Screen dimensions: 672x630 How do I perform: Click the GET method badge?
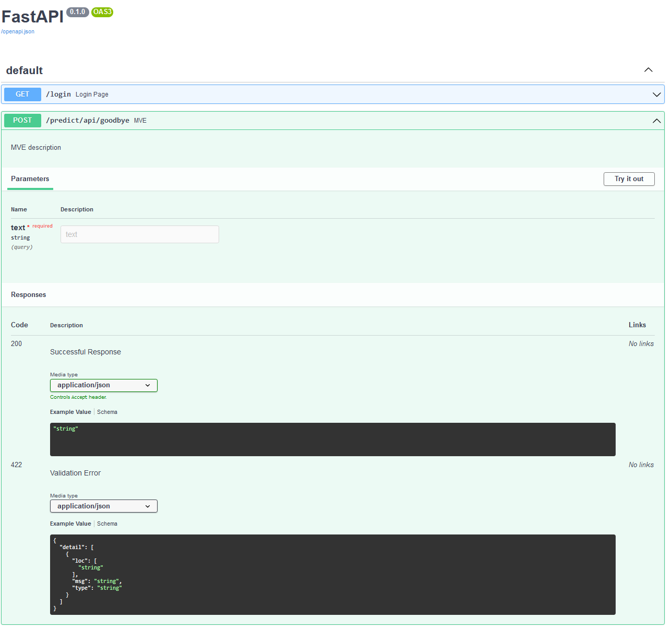pyautogui.click(x=22, y=94)
